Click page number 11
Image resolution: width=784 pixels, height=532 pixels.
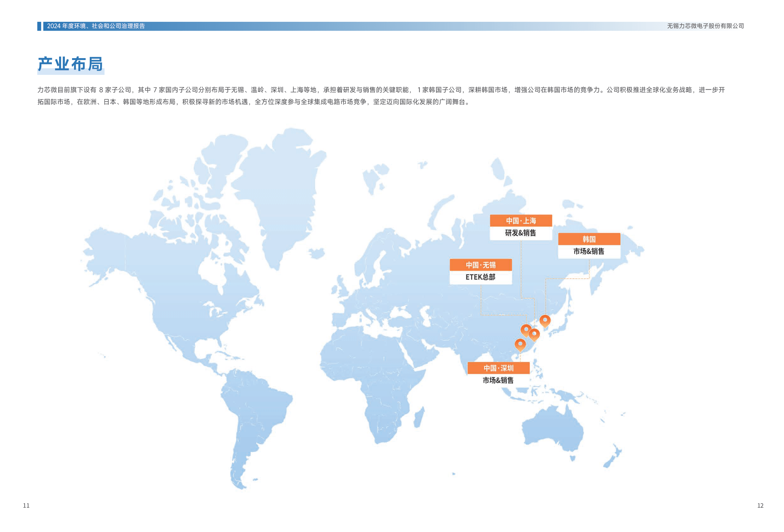point(26,505)
